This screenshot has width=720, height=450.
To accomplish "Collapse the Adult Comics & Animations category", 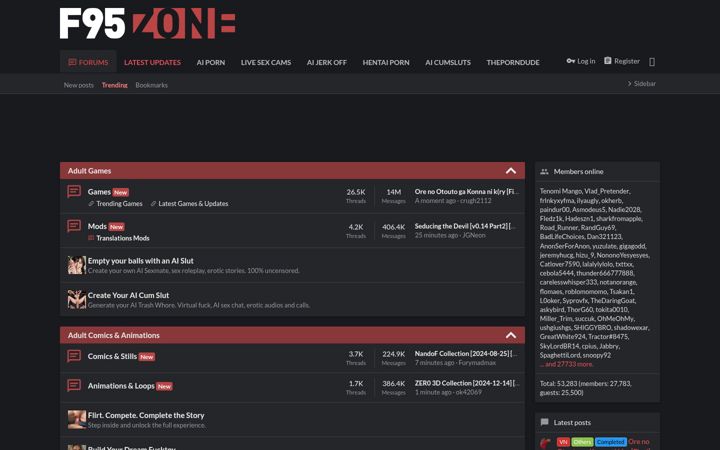I will tap(511, 335).
